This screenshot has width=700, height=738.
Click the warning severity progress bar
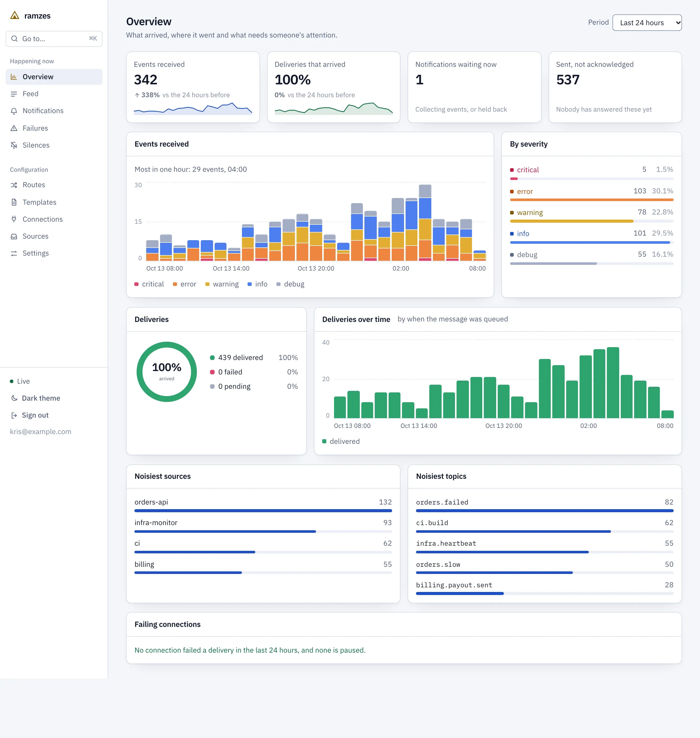tap(591, 221)
